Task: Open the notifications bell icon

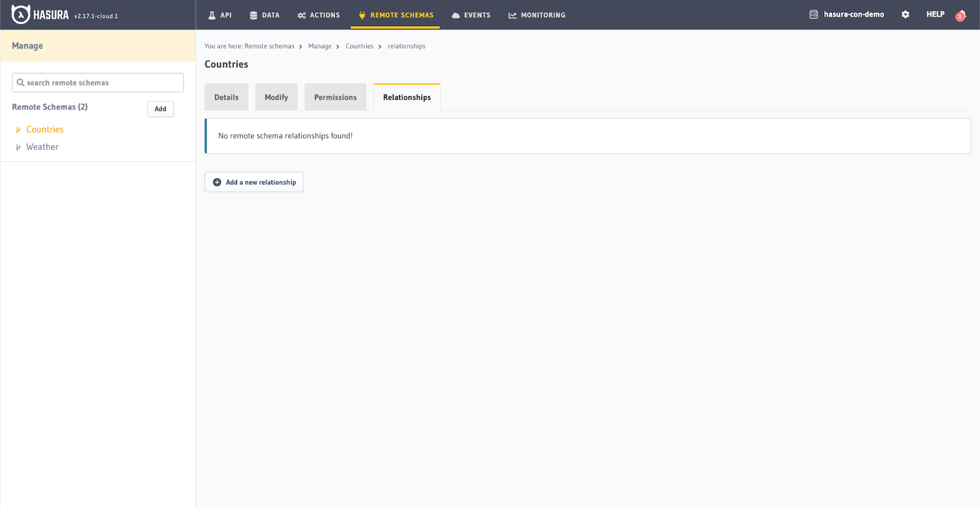Action: [x=960, y=15]
